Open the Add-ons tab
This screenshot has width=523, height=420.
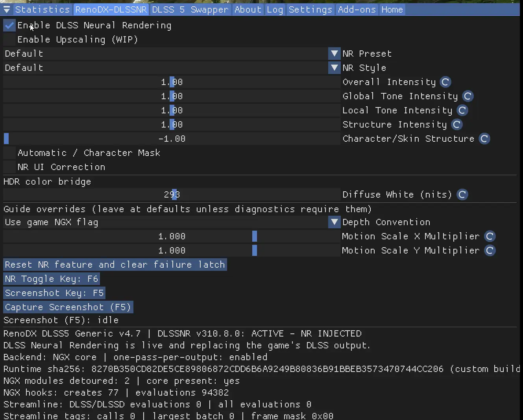tap(357, 9)
